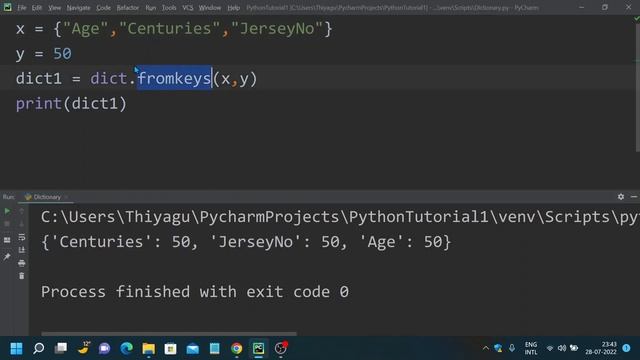The image size is (640, 360).
Task: Hide the Run tool window
Action: (634, 197)
